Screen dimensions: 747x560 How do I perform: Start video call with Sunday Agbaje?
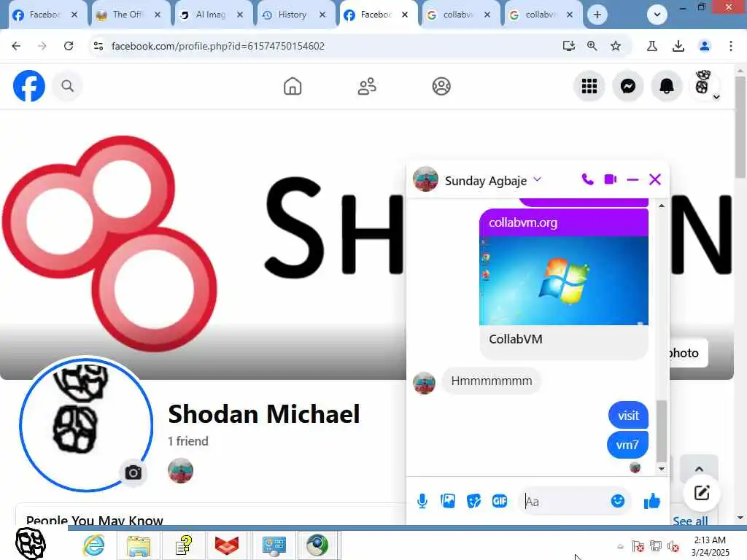point(611,179)
